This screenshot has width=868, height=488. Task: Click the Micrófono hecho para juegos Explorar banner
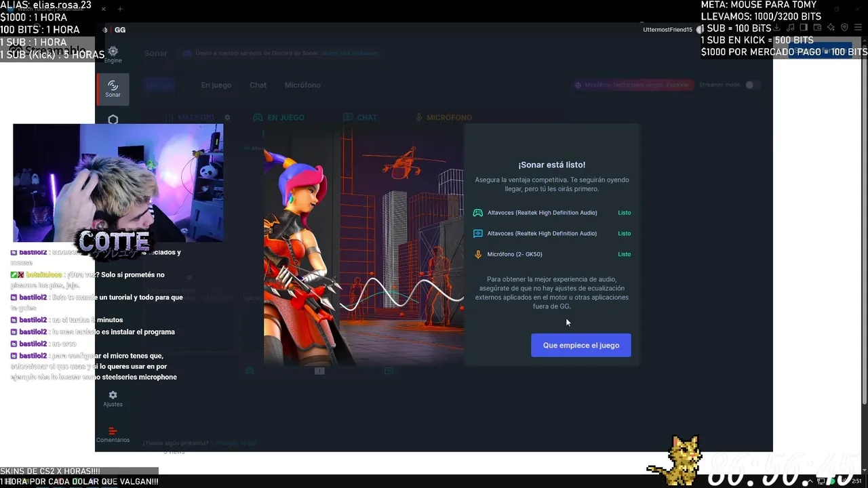(x=632, y=85)
